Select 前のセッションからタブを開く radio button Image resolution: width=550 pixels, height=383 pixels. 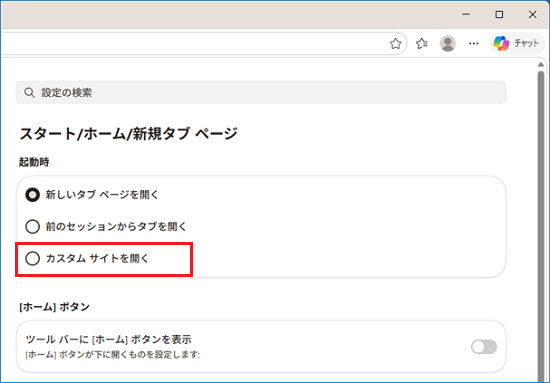[32, 227]
